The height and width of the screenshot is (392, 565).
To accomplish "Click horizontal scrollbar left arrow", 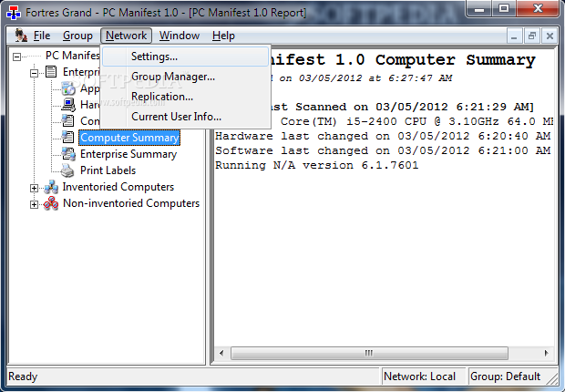I will tap(221, 353).
